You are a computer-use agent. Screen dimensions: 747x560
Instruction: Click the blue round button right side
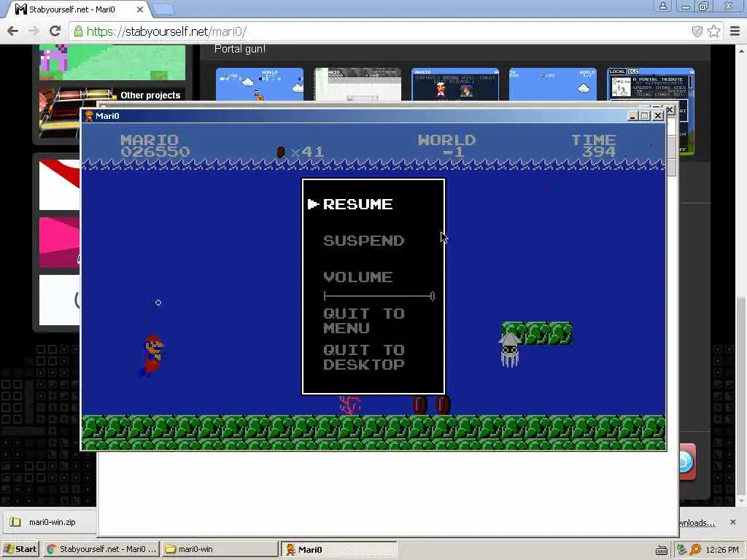pos(686,462)
